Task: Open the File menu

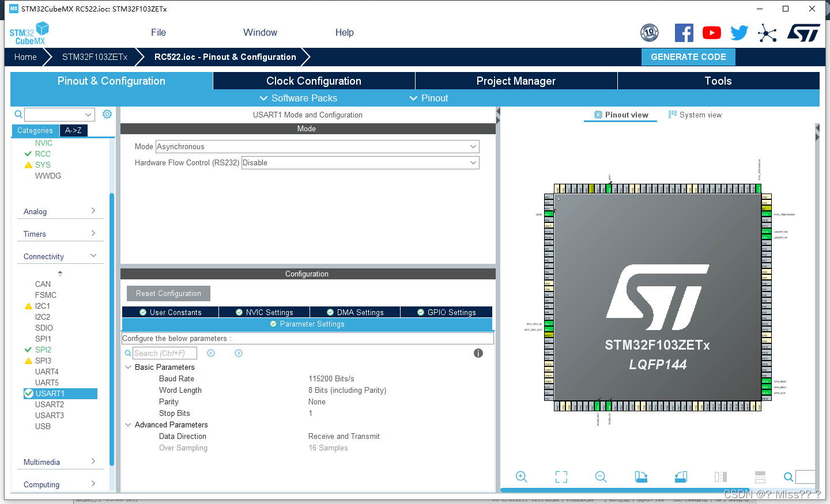Action: point(159,33)
